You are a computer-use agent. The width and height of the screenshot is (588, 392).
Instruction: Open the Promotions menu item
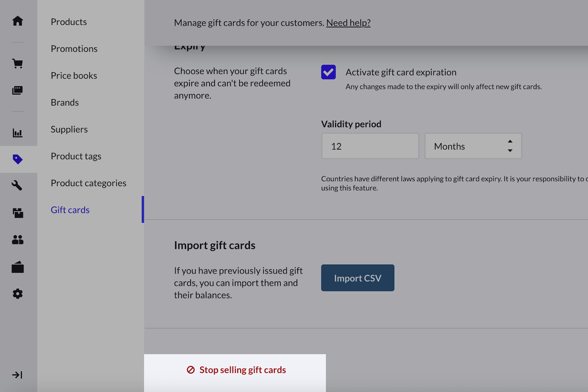click(x=74, y=49)
